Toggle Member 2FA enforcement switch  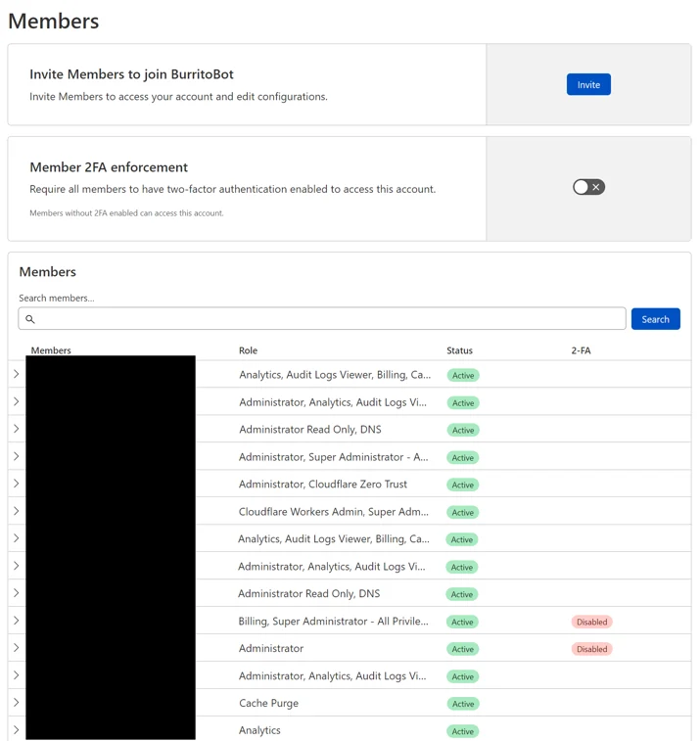pos(588,187)
